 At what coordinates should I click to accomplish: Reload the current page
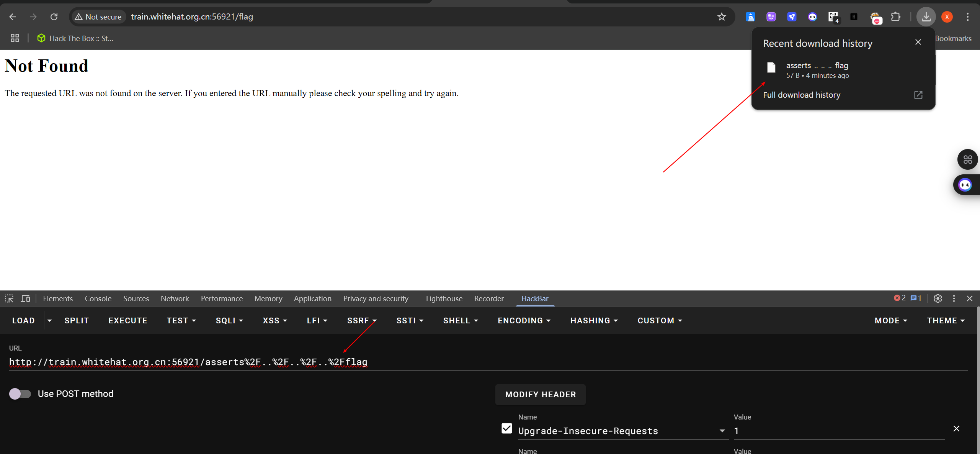tap(54, 17)
